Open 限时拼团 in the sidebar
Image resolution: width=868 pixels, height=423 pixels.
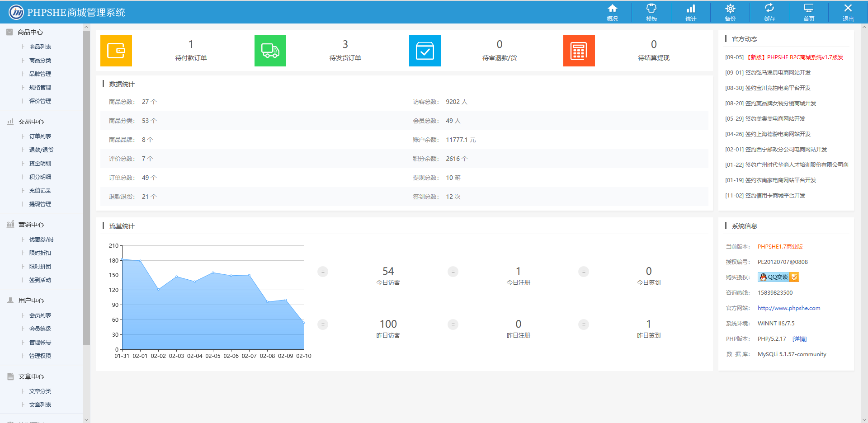[40, 267]
